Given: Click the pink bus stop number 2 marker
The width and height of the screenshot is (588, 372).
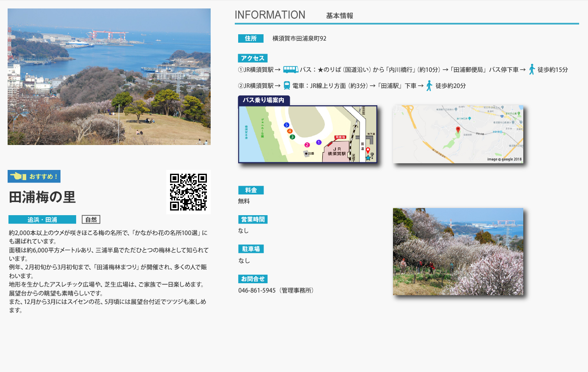Looking at the screenshot, I should 307,145.
